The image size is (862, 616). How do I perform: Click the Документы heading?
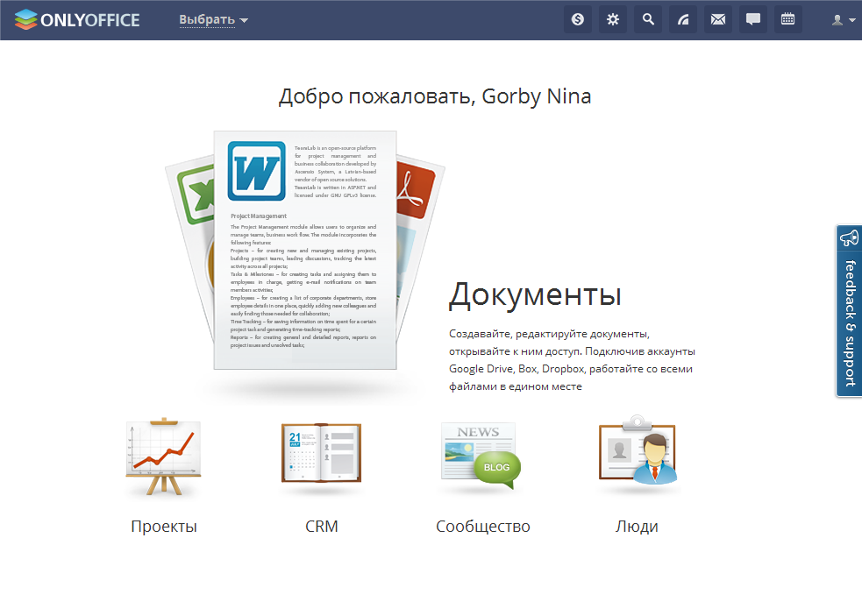(x=535, y=295)
